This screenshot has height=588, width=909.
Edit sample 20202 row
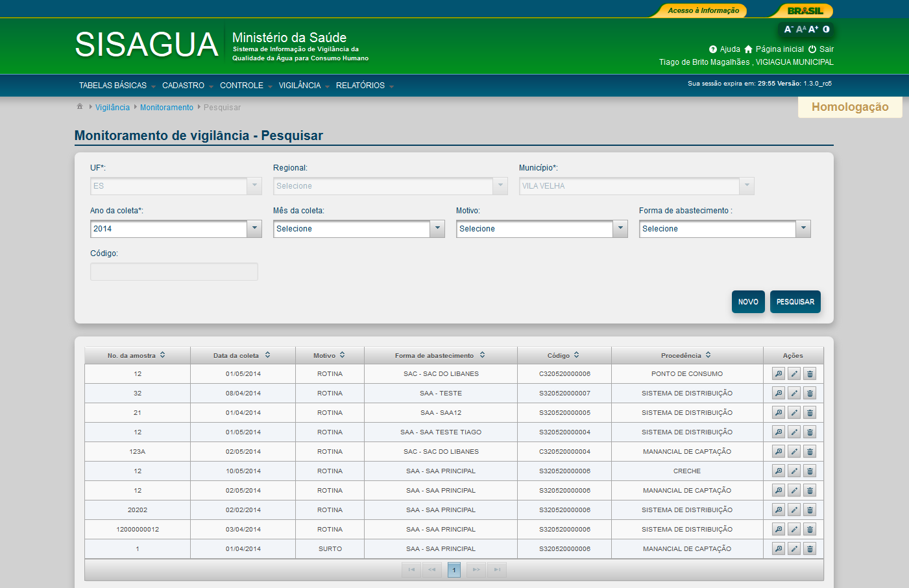794,510
